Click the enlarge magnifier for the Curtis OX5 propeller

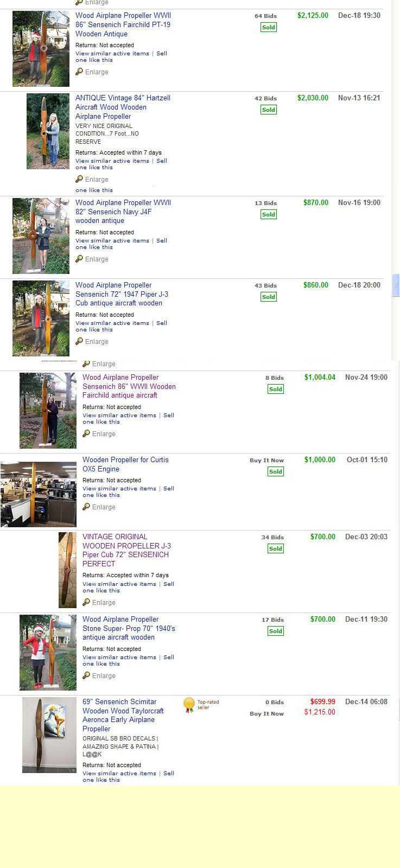click(86, 507)
